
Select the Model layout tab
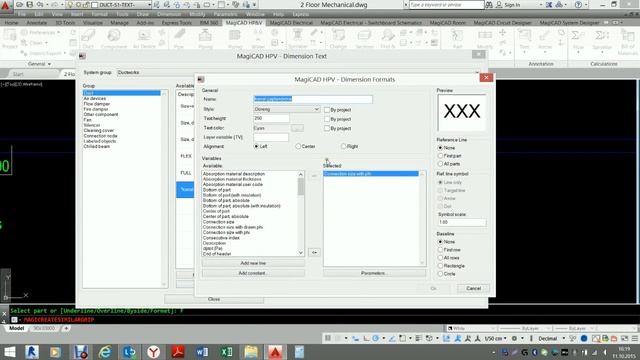pos(16,328)
